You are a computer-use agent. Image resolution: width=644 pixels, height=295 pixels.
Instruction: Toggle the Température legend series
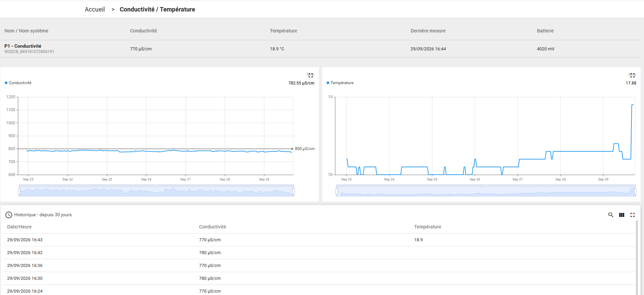340,83
